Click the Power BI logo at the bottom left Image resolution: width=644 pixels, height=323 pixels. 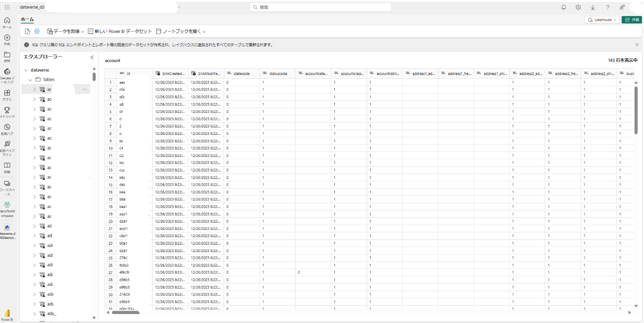coord(7,315)
